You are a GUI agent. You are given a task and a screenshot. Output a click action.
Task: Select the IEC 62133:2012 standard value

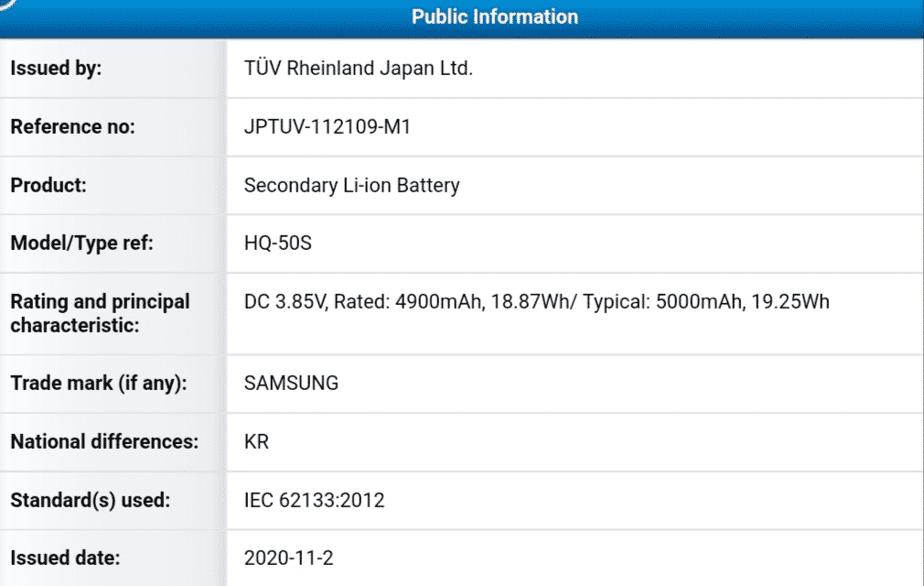[314, 501]
